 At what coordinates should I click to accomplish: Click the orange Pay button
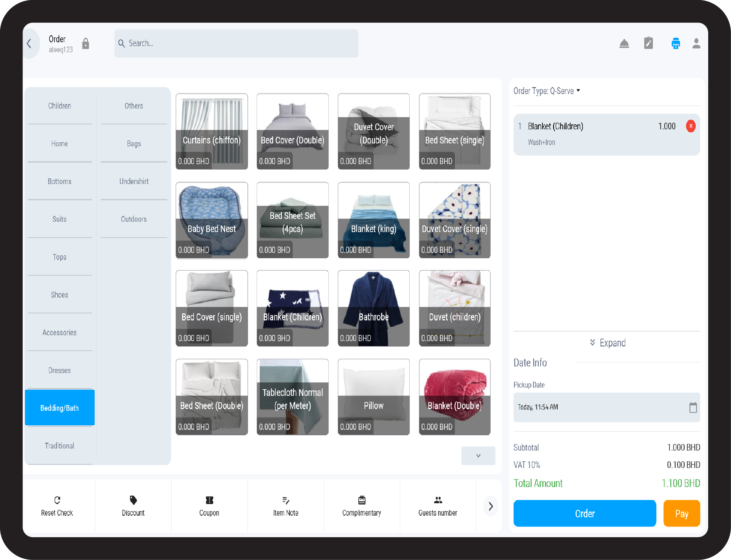click(x=682, y=514)
